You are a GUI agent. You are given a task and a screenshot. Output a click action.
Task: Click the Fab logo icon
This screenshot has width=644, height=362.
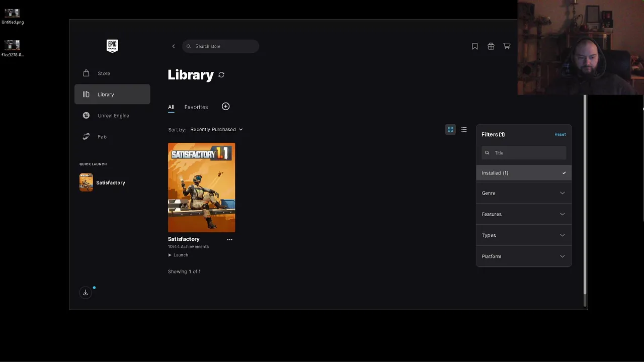pos(86,137)
